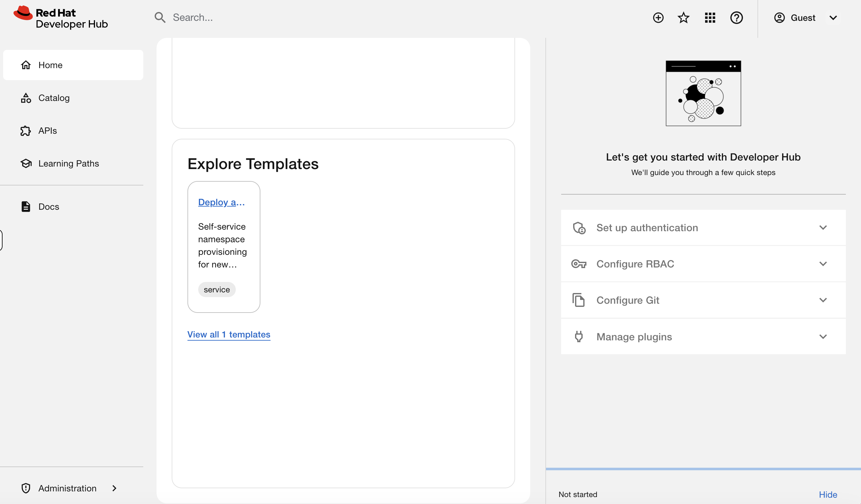
Task: Click the APIs puzzle piece icon
Action: pos(26,131)
